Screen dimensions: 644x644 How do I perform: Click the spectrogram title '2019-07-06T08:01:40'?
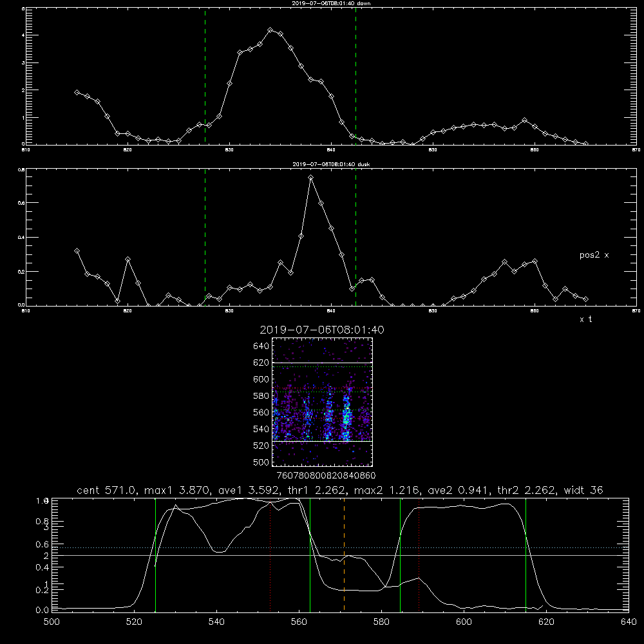tap(322, 330)
